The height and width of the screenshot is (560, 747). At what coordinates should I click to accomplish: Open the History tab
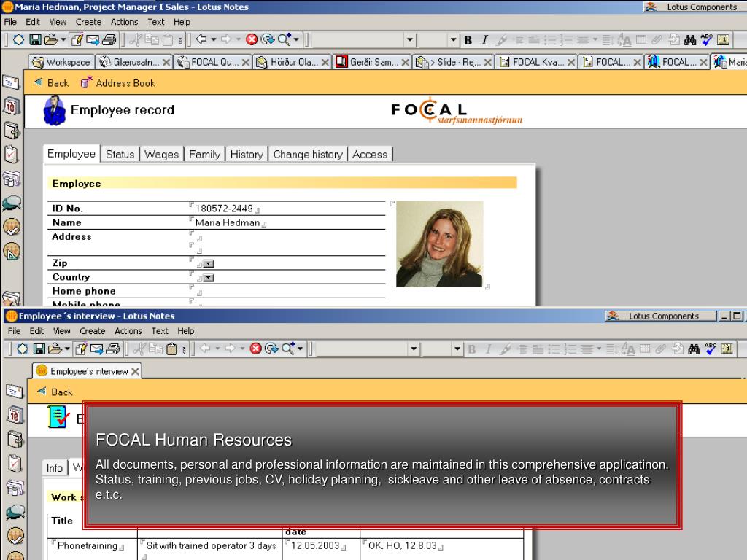coord(247,155)
